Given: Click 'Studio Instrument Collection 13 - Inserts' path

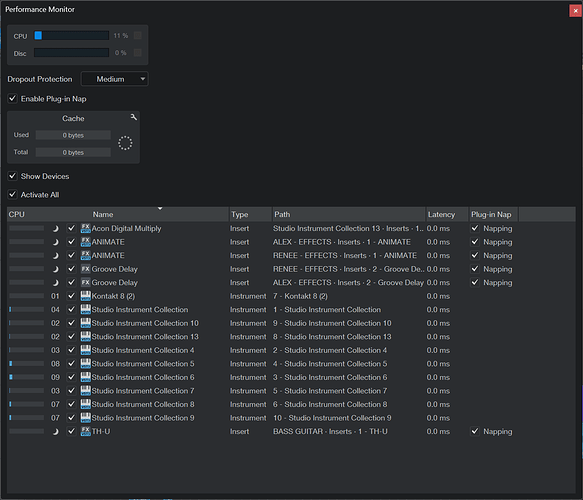Looking at the screenshot, I should point(348,228).
